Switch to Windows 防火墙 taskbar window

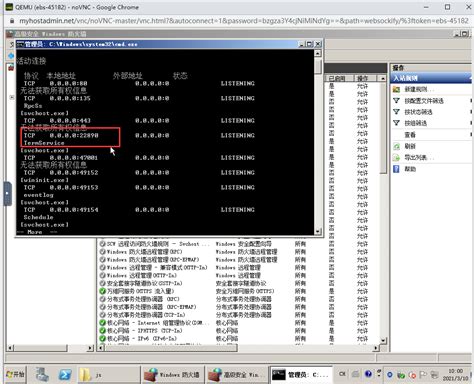point(172,375)
